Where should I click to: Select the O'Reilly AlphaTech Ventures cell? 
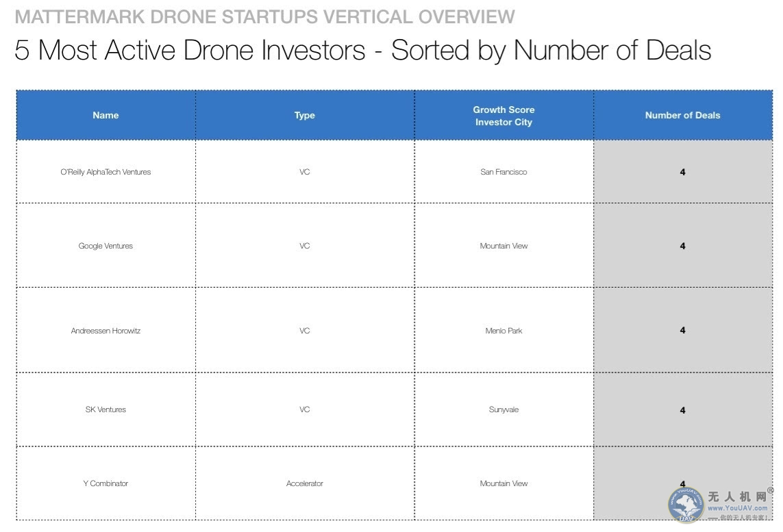pyautogui.click(x=105, y=172)
